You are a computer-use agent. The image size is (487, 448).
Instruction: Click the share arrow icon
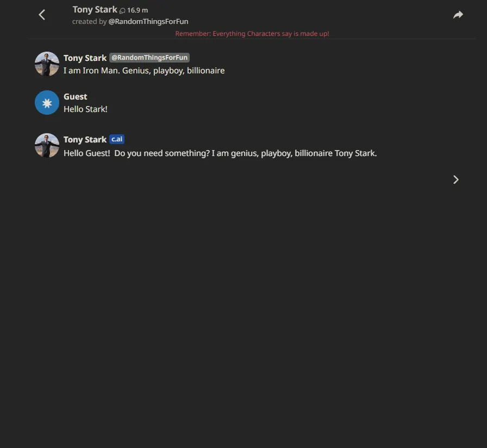(458, 15)
